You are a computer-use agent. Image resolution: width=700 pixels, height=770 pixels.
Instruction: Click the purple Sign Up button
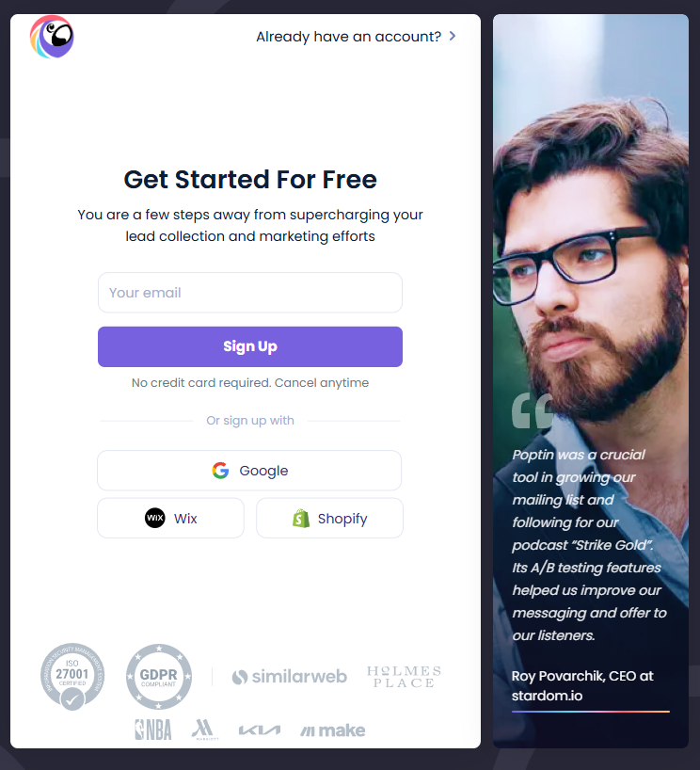[x=250, y=346]
